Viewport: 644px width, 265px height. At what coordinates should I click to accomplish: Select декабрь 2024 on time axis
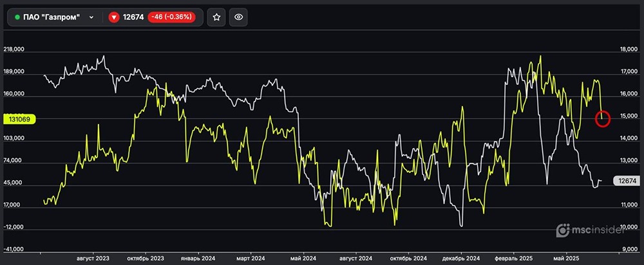tap(461, 259)
